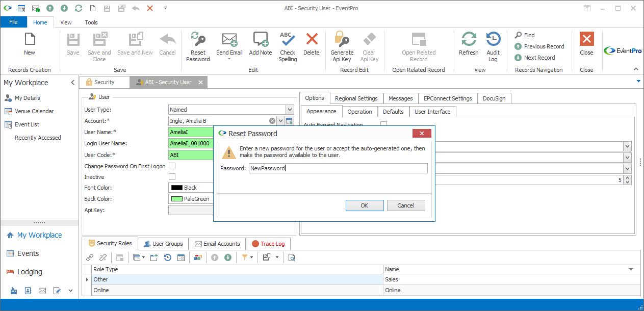Switch to the User Groups tab
Screen dimensions: 644x311
click(163, 244)
